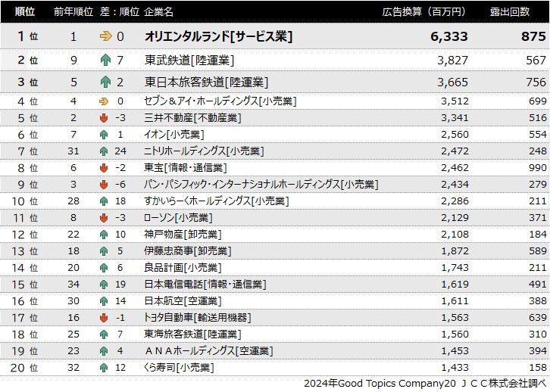Click the green up arrow beside くら寿司
Viewport: 550px width, 392px height.
point(105,367)
